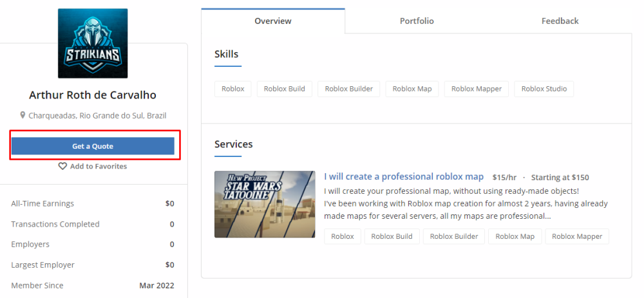The image size is (644, 298).
Task: Click the 'Largest Employer' label
Action: [x=43, y=265]
